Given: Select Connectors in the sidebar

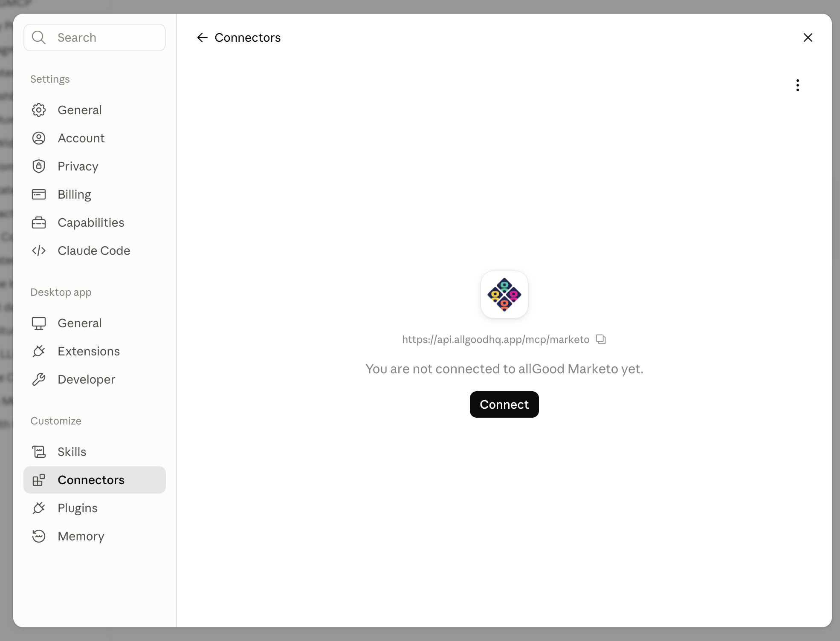Looking at the screenshot, I should (x=95, y=480).
